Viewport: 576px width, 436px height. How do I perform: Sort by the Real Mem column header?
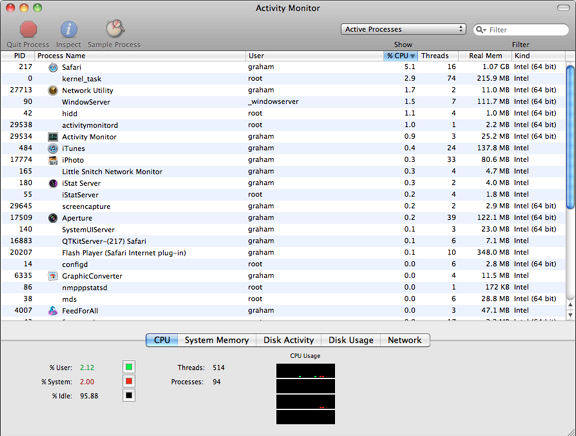pyautogui.click(x=485, y=56)
